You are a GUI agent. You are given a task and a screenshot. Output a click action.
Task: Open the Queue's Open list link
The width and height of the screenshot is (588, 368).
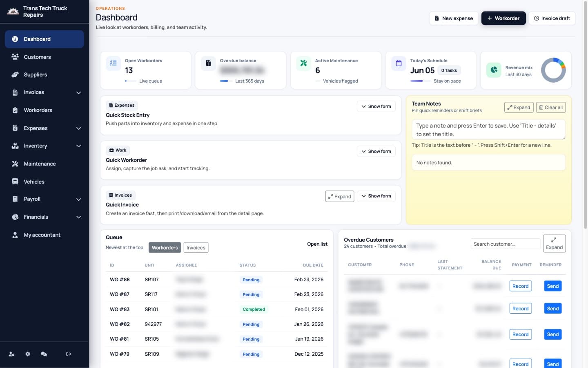[317, 244]
